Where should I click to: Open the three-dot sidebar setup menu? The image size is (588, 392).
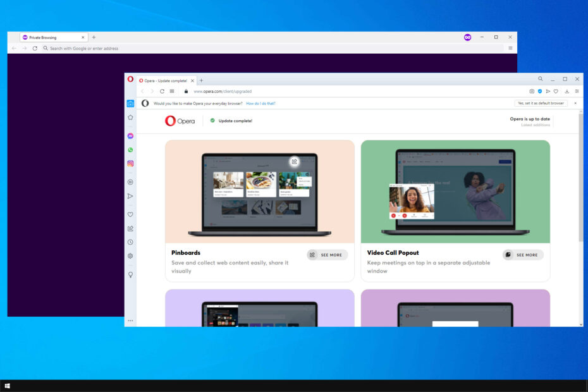(x=130, y=321)
